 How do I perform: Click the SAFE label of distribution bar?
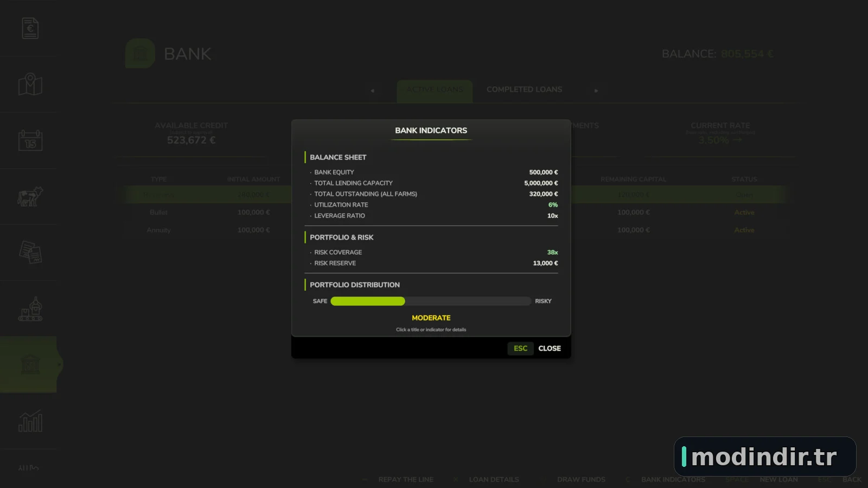320,301
